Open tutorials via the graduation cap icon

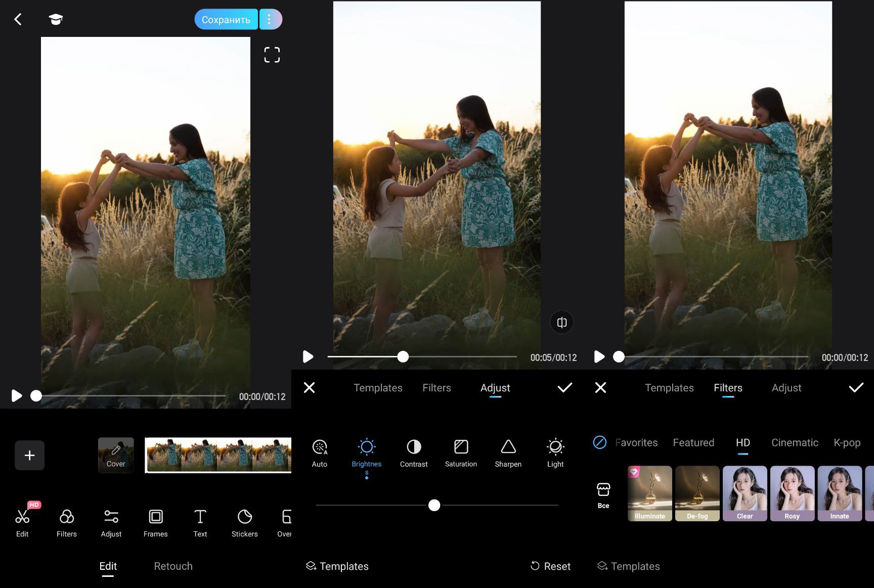[x=56, y=19]
